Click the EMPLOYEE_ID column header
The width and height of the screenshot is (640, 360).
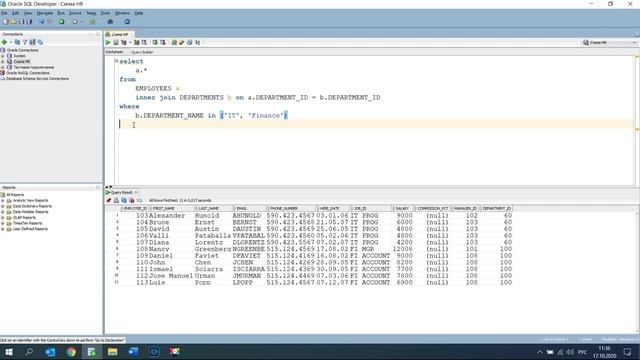135,209
